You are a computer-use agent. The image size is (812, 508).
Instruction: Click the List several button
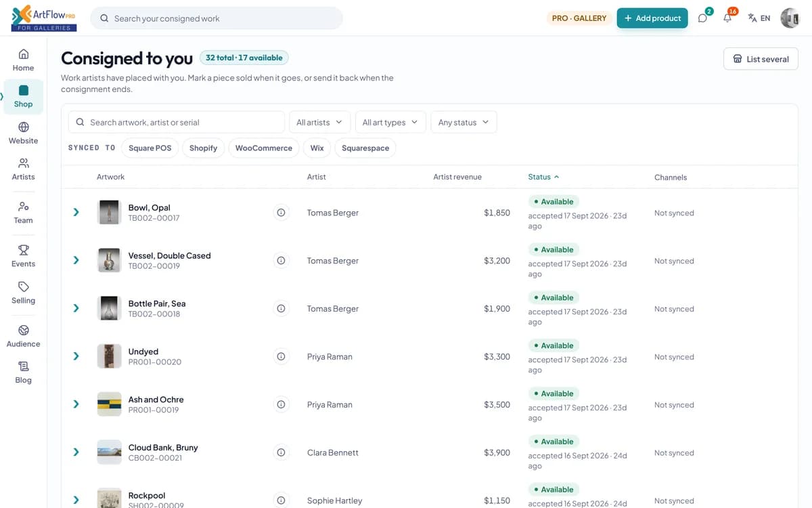pos(761,59)
